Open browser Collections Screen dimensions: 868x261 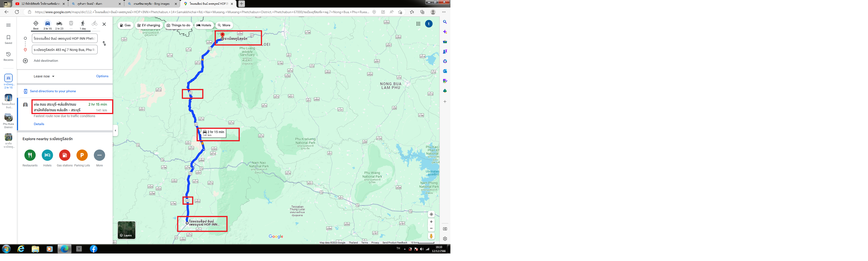coord(422,12)
